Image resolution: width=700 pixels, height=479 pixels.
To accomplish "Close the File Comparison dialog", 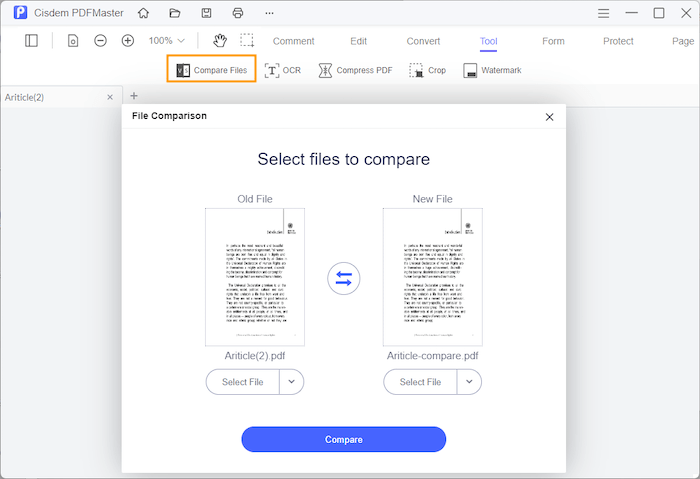I will pyautogui.click(x=549, y=117).
